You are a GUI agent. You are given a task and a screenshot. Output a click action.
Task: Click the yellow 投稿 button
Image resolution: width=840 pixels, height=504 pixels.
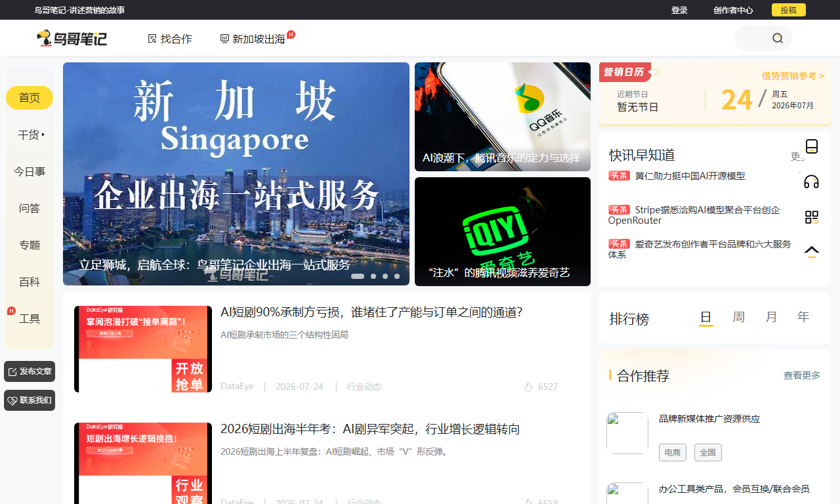pyautogui.click(x=788, y=10)
